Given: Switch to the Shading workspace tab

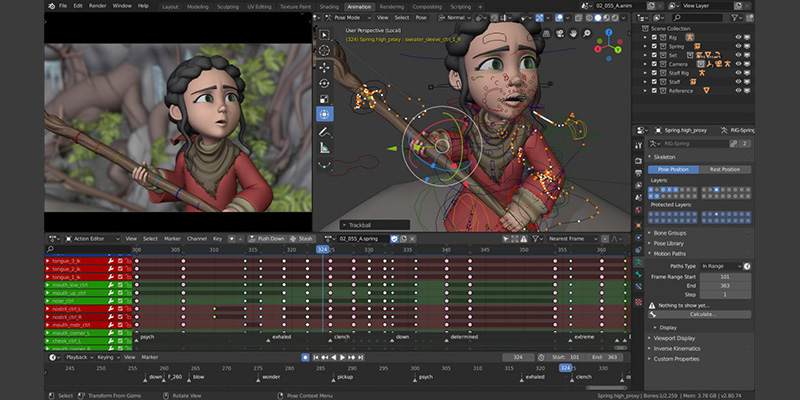Looking at the screenshot, I should coord(329,7).
